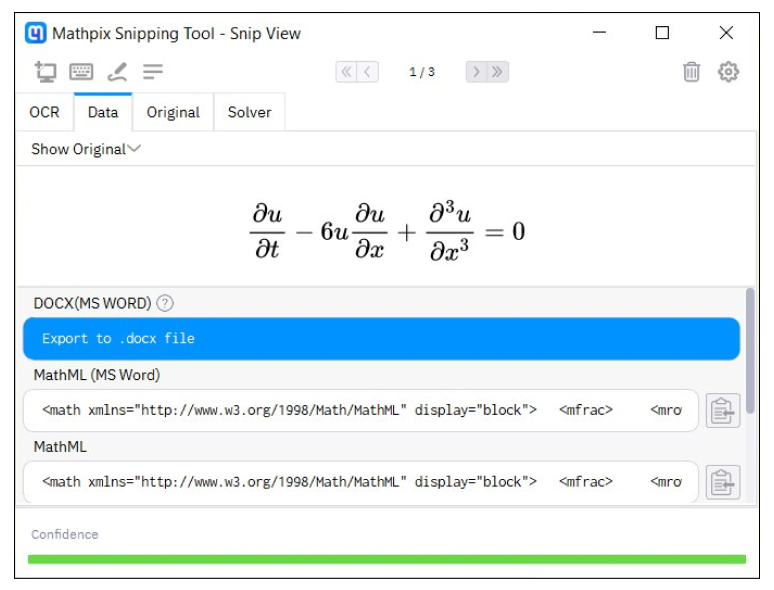This screenshot has width=774, height=590.
Task: Click the screen snip capture icon
Action: [45, 72]
